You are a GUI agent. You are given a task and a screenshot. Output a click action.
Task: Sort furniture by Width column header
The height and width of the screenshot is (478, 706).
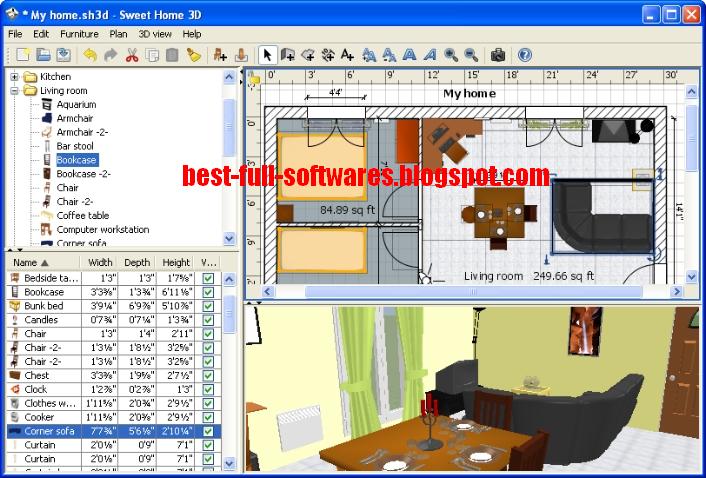point(100,262)
